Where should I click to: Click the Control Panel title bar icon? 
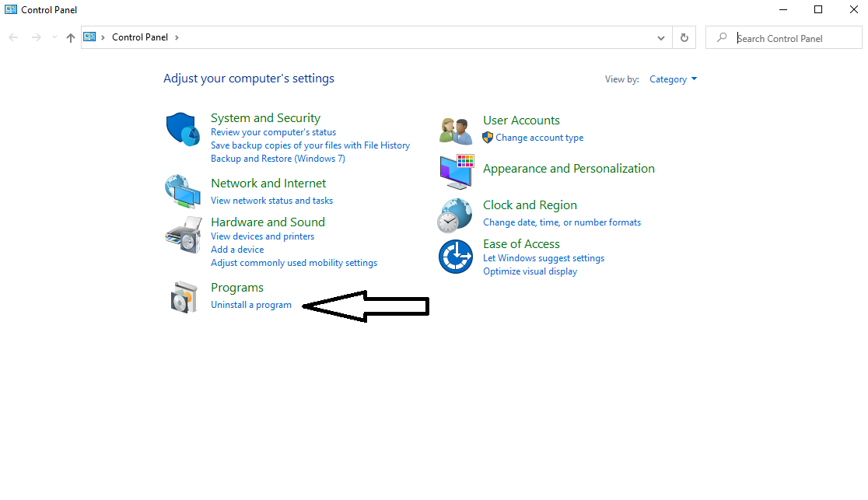click(x=11, y=9)
